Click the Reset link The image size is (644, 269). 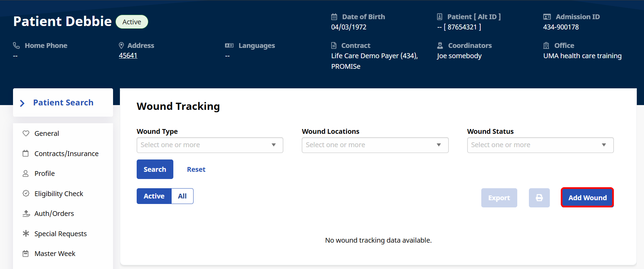pyautogui.click(x=196, y=169)
